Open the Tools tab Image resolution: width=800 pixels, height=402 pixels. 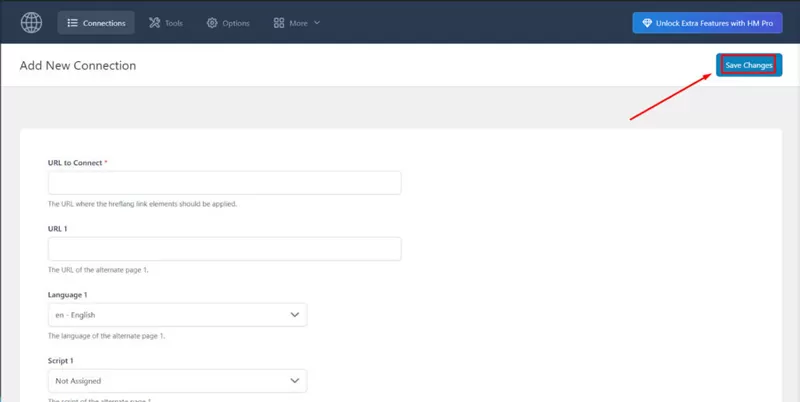pyautogui.click(x=165, y=23)
